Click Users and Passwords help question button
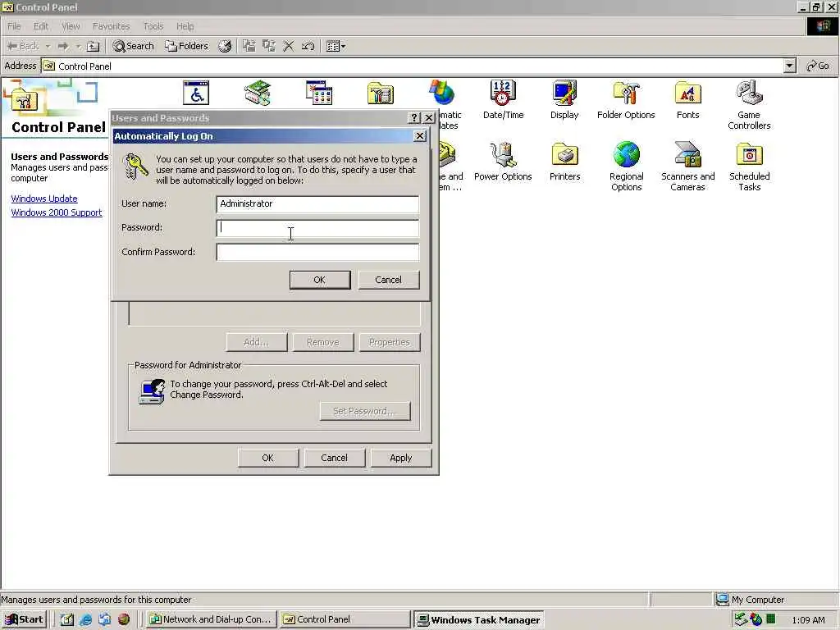This screenshot has width=840, height=630. coord(414,118)
